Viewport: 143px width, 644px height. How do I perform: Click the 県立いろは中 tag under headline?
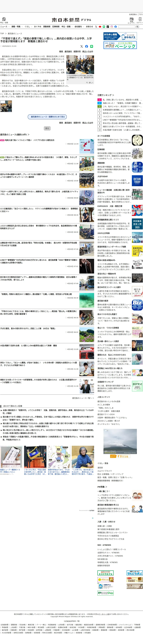(88, 51)
